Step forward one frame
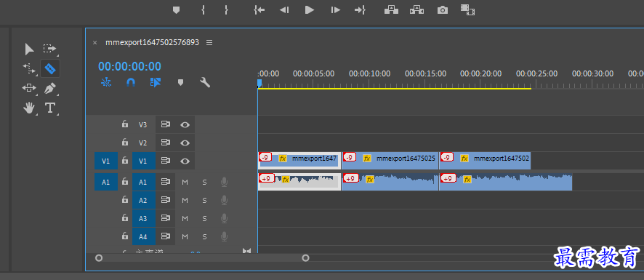This screenshot has width=644, height=280. tap(336, 10)
